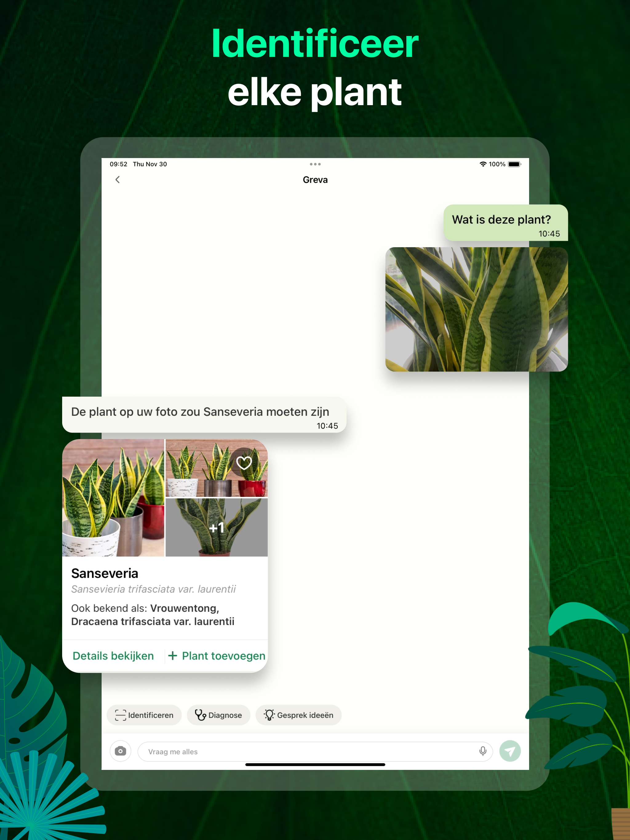Open the camera icon button
This screenshot has width=630, height=840.
pyautogui.click(x=121, y=751)
